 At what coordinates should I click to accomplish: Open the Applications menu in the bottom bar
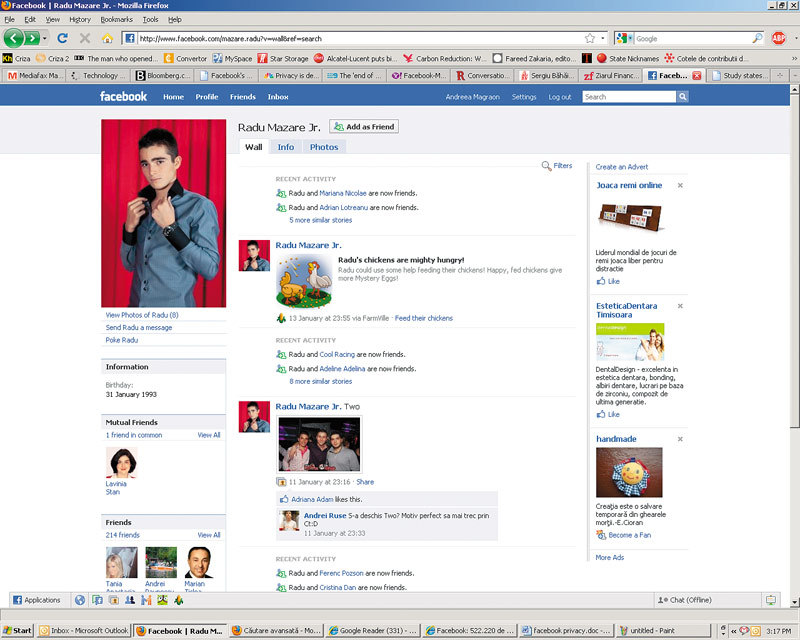(37, 600)
